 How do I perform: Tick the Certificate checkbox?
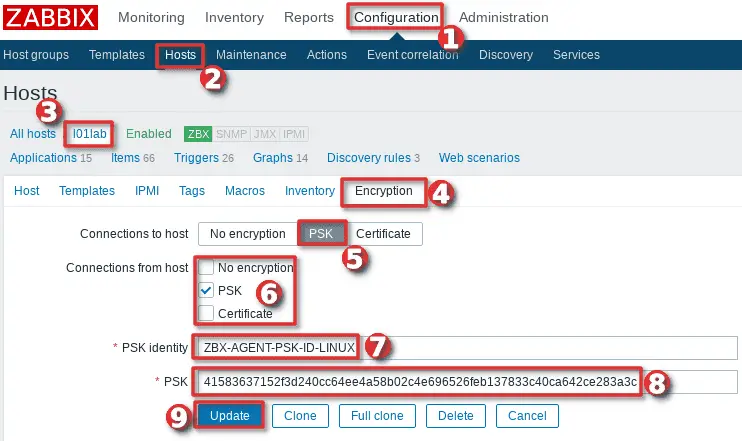(206, 313)
